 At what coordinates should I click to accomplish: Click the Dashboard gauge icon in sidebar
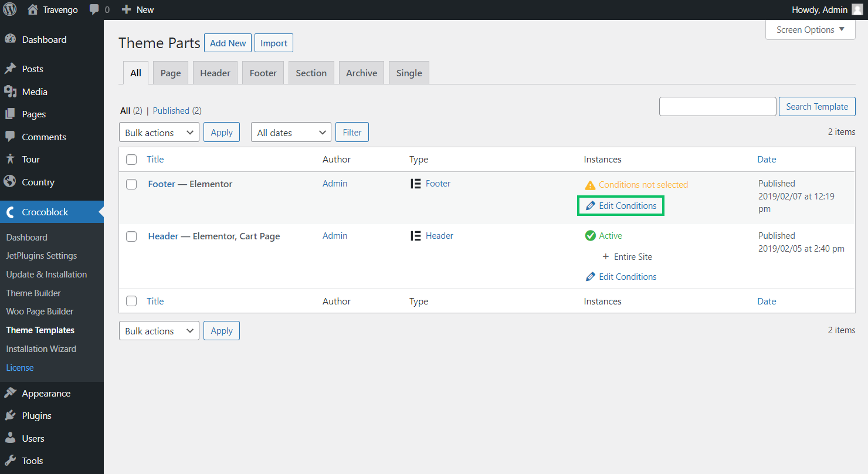click(x=10, y=39)
